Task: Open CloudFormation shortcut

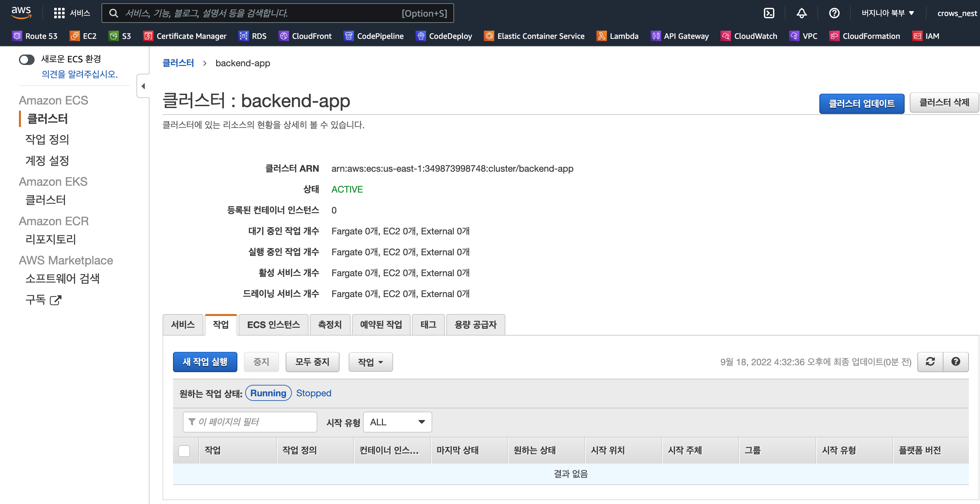Action: coord(865,36)
